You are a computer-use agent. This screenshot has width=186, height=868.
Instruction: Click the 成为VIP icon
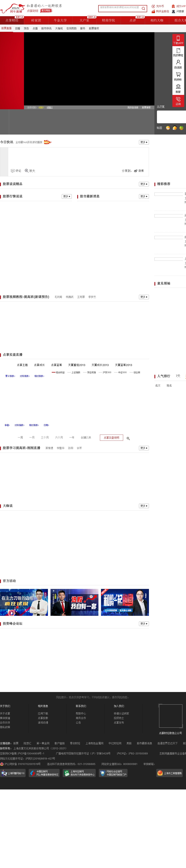click(173, 6)
